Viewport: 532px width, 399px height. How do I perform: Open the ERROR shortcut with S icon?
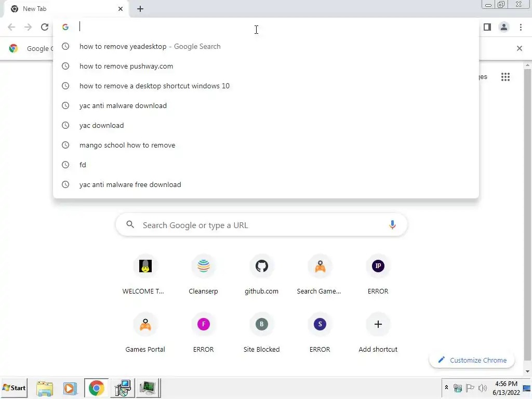[320, 334]
